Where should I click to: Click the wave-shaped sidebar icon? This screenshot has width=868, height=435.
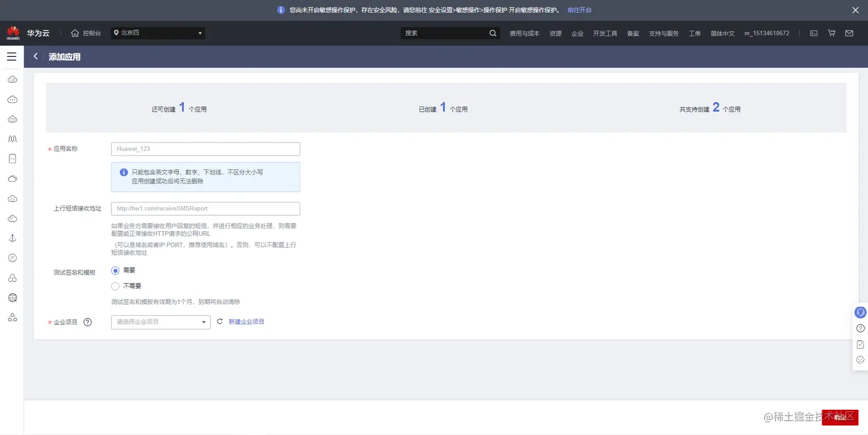[12, 139]
